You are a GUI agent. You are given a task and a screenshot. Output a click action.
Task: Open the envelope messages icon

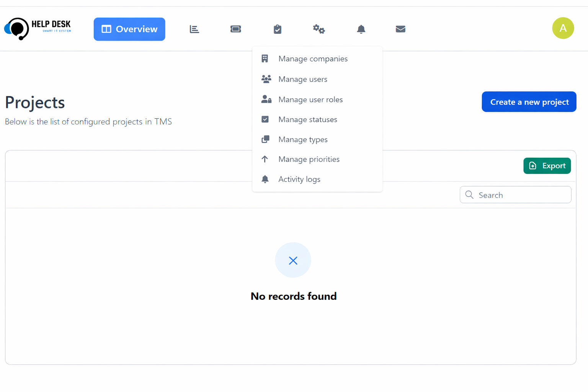pos(400,29)
